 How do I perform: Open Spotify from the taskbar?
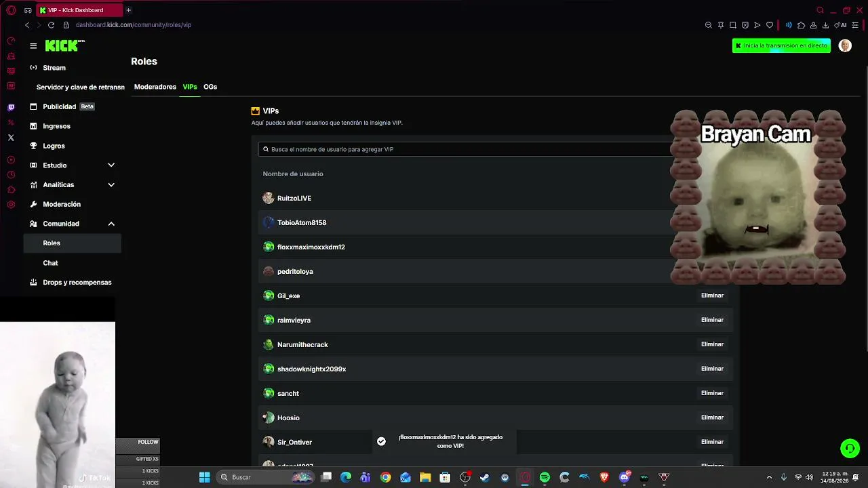(x=545, y=477)
